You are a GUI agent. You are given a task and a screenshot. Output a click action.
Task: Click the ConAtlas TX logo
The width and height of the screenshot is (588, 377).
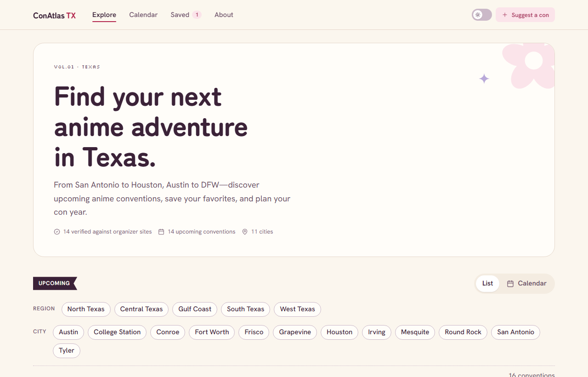click(54, 15)
